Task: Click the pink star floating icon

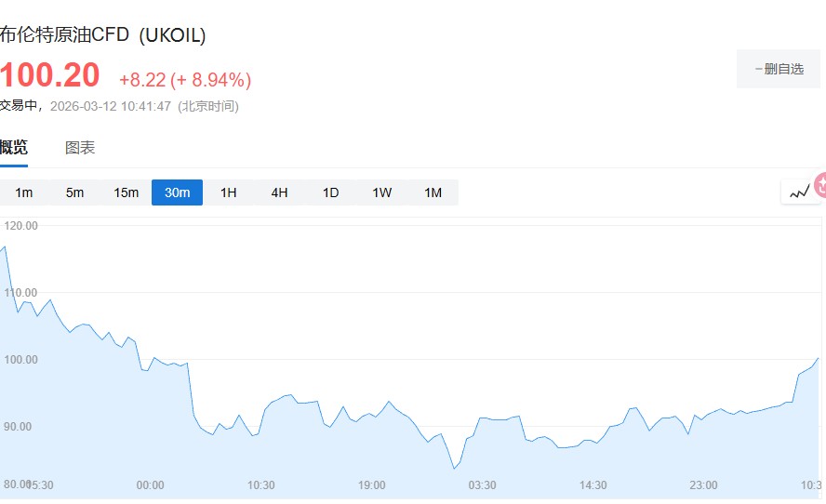Action: tap(820, 185)
